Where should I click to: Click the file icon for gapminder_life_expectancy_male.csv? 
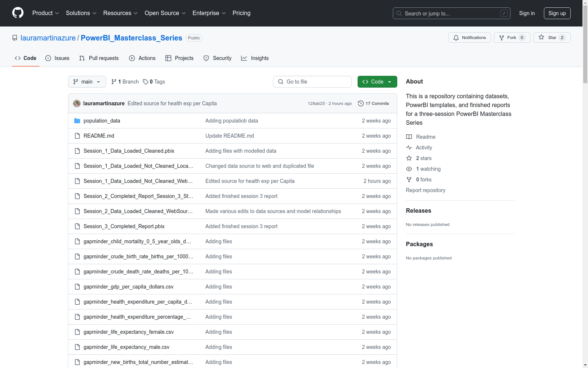point(77,347)
